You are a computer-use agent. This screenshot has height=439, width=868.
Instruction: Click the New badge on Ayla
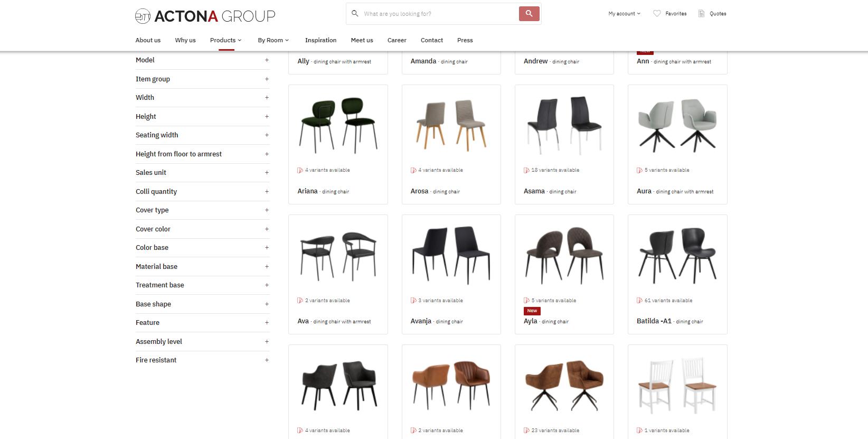coord(532,311)
